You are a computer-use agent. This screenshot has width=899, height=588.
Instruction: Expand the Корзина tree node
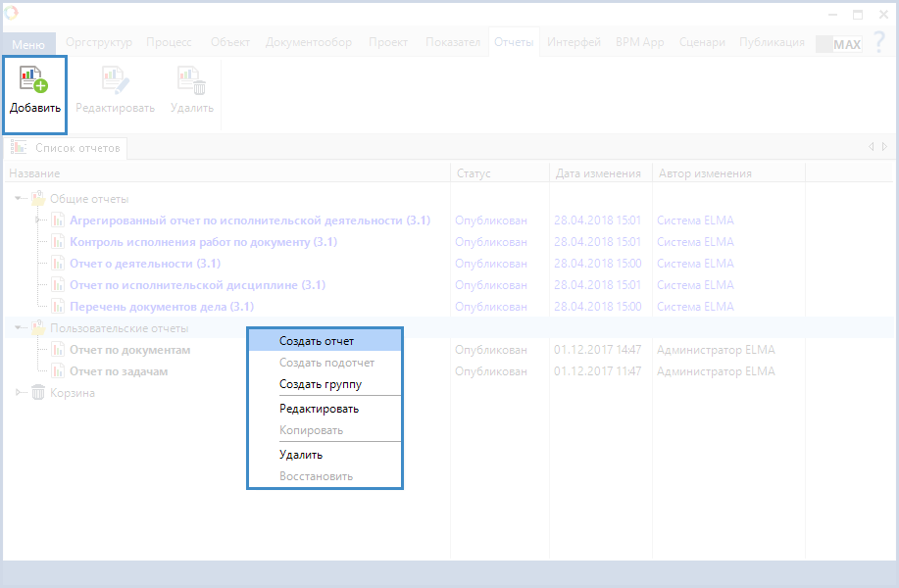click(x=19, y=393)
